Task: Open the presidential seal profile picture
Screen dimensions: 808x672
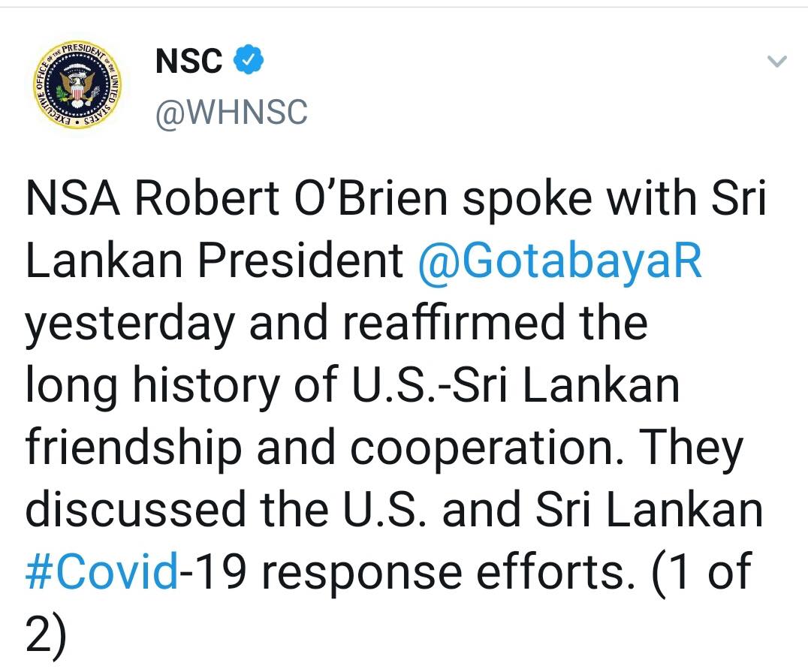Action: click(75, 85)
